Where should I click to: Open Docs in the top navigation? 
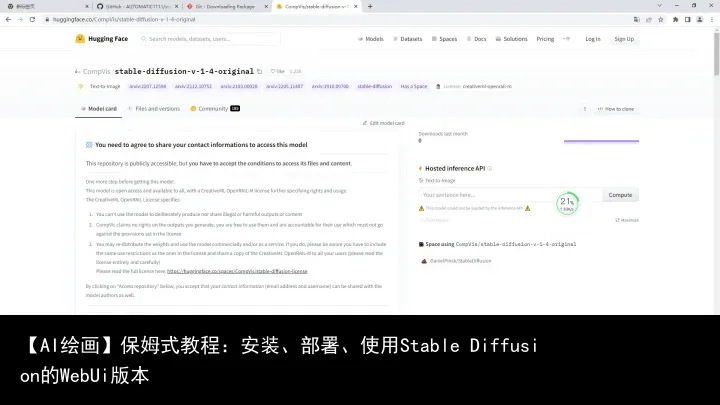[x=476, y=39]
